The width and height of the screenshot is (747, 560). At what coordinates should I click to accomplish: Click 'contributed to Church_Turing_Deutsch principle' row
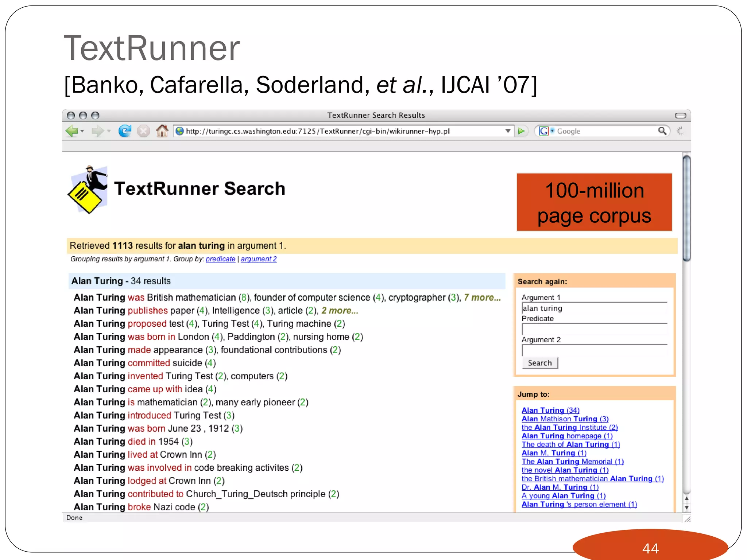coord(206,494)
